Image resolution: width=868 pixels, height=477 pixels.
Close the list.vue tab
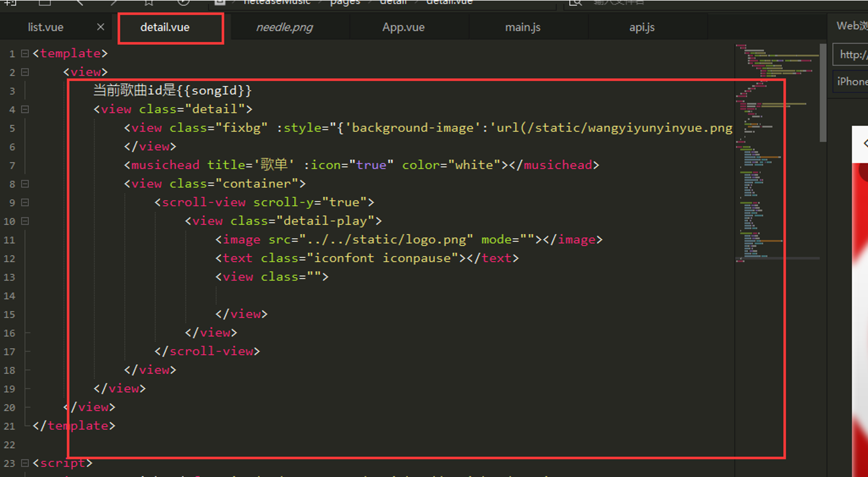[100, 27]
